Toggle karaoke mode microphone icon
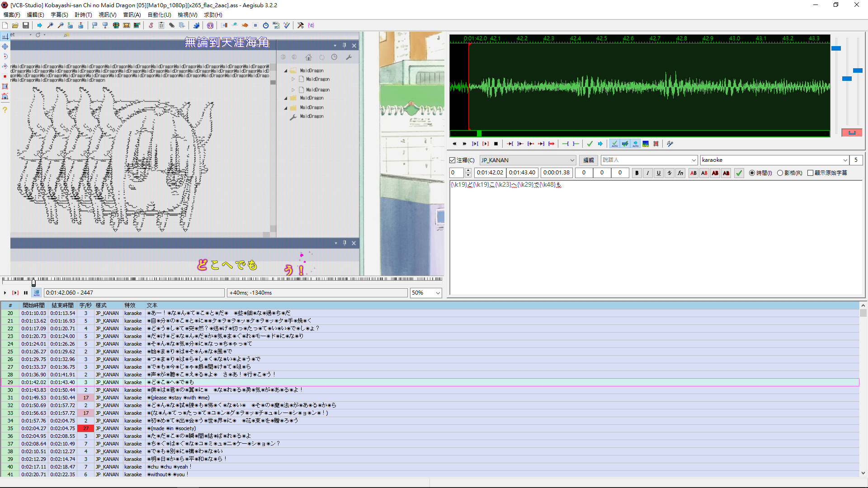Screen dimensions: 868x488 [670, 144]
